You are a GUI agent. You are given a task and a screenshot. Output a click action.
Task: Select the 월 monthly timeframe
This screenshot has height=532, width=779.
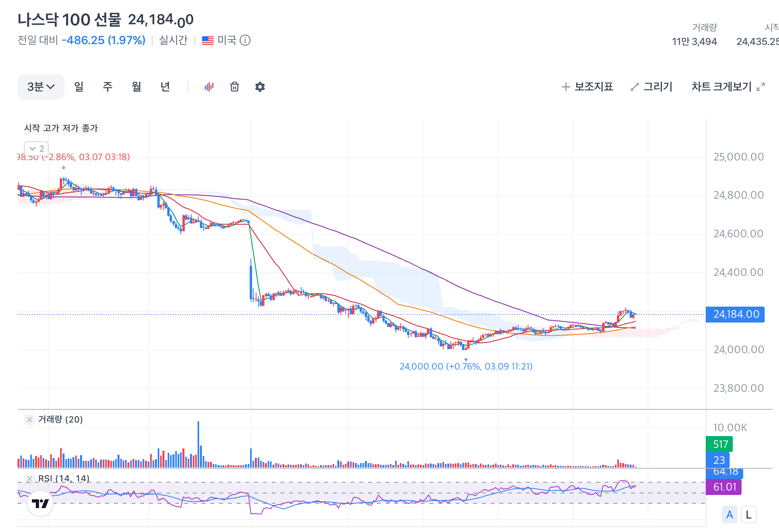[x=136, y=87]
